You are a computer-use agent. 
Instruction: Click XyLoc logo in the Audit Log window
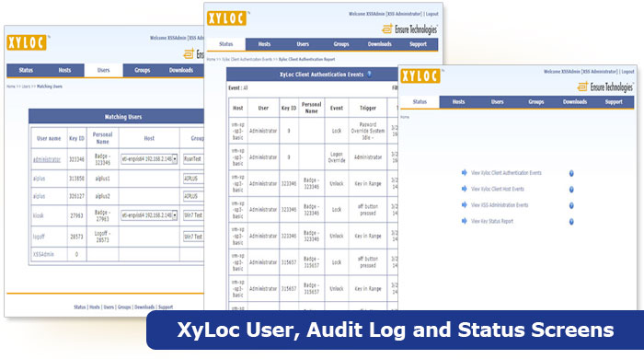click(226, 18)
